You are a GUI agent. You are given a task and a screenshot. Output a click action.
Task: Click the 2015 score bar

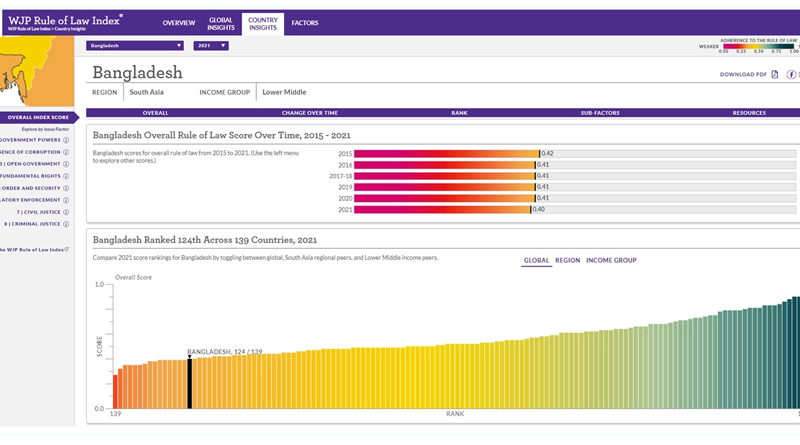click(x=446, y=154)
